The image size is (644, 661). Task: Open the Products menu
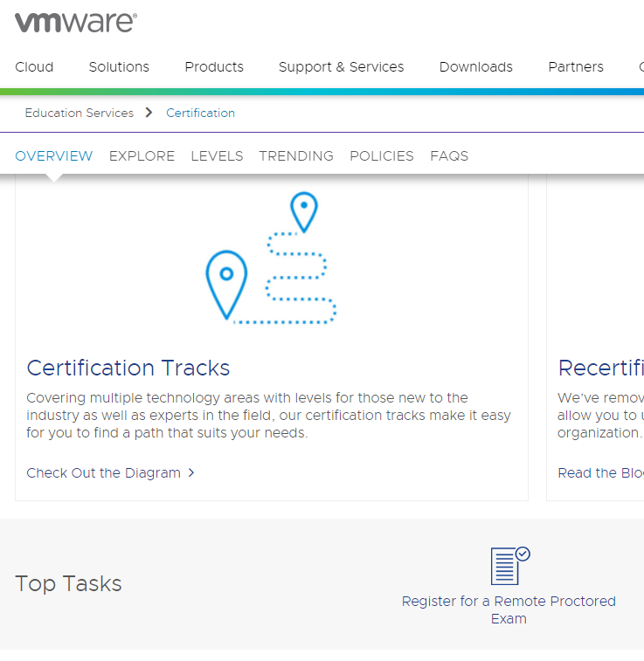coord(214,66)
